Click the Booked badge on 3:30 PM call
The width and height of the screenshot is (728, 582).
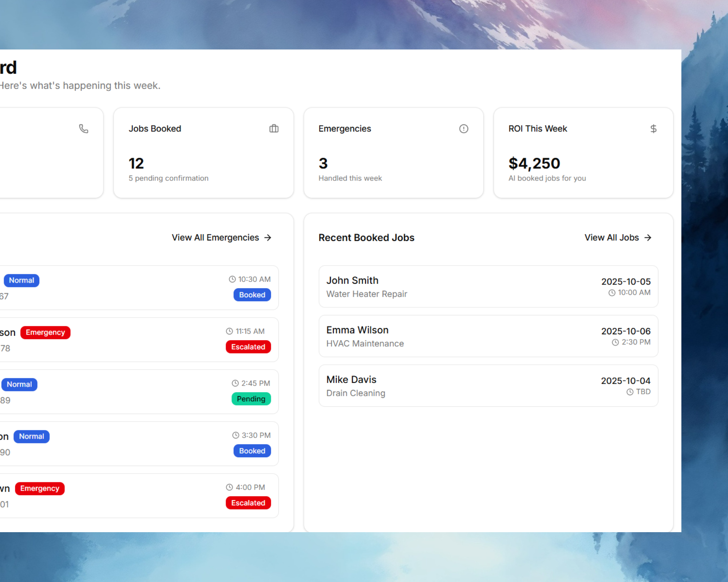pos(252,451)
